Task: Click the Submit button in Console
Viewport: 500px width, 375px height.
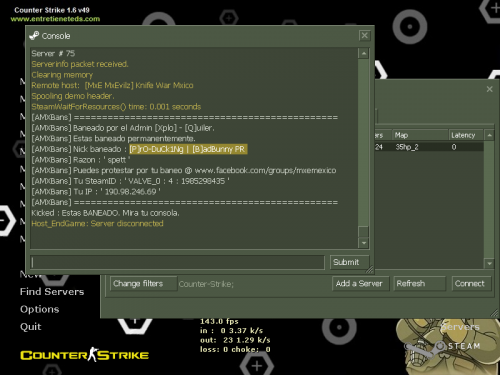Action: click(349, 262)
